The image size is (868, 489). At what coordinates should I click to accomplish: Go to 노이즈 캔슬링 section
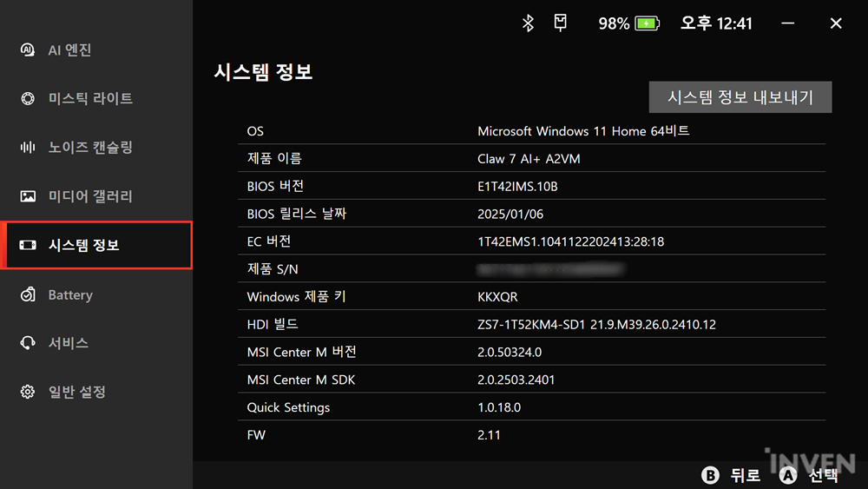tap(96, 148)
